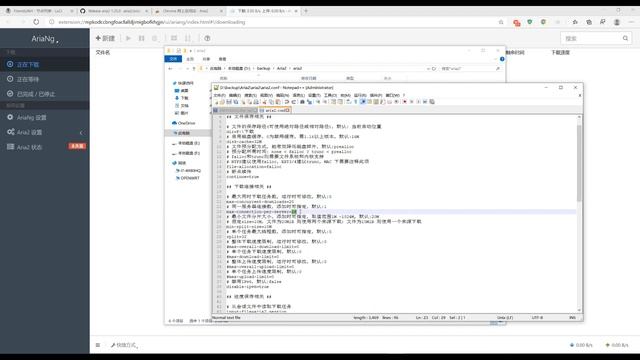640x360 pixels.
Task: Click the scroll-down arrow in Notepad++ editor
Action: click(579, 310)
